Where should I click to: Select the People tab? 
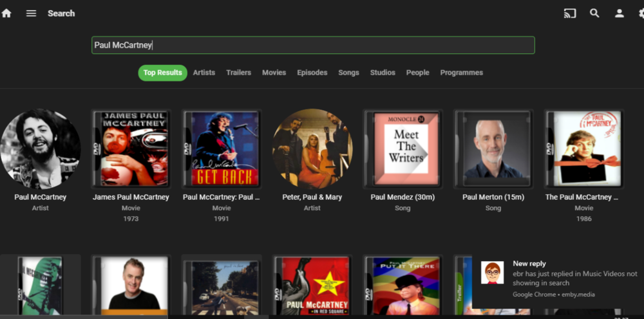[x=417, y=73]
